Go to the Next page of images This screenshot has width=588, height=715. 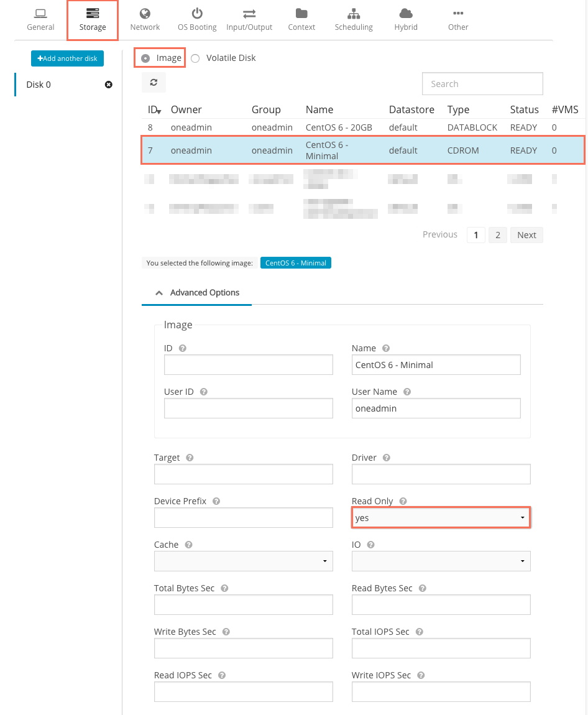pyautogui.click(x=526, y=235)
